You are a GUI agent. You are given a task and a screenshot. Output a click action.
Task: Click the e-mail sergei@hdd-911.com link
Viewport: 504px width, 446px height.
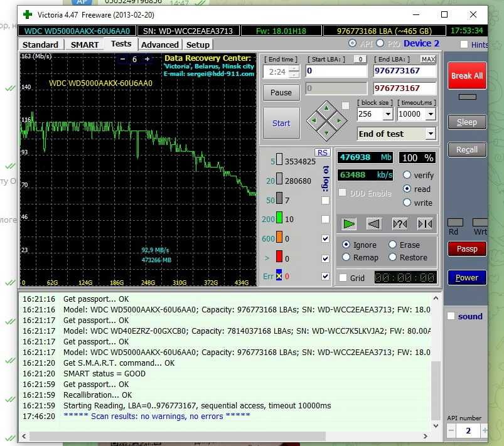208,74
